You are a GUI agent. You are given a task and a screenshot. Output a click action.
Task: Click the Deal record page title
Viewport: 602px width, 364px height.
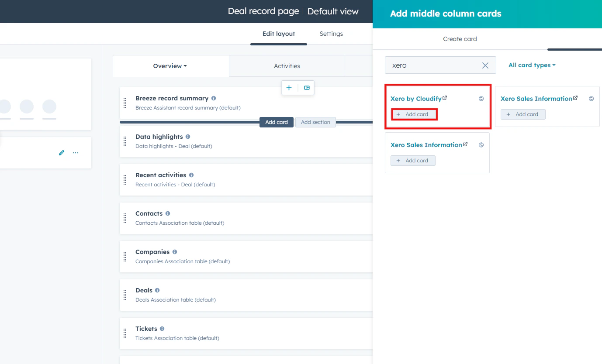coord(263,11)
